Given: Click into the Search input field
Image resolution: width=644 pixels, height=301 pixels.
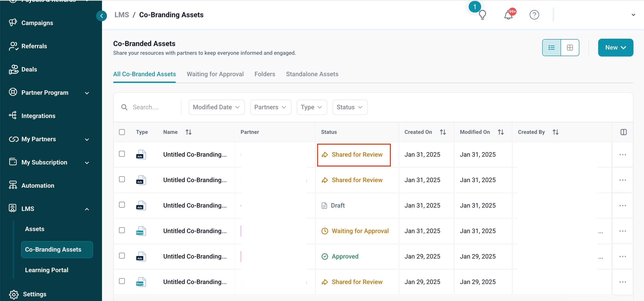Looking at the screenshot, I should (x=154, y=107).
